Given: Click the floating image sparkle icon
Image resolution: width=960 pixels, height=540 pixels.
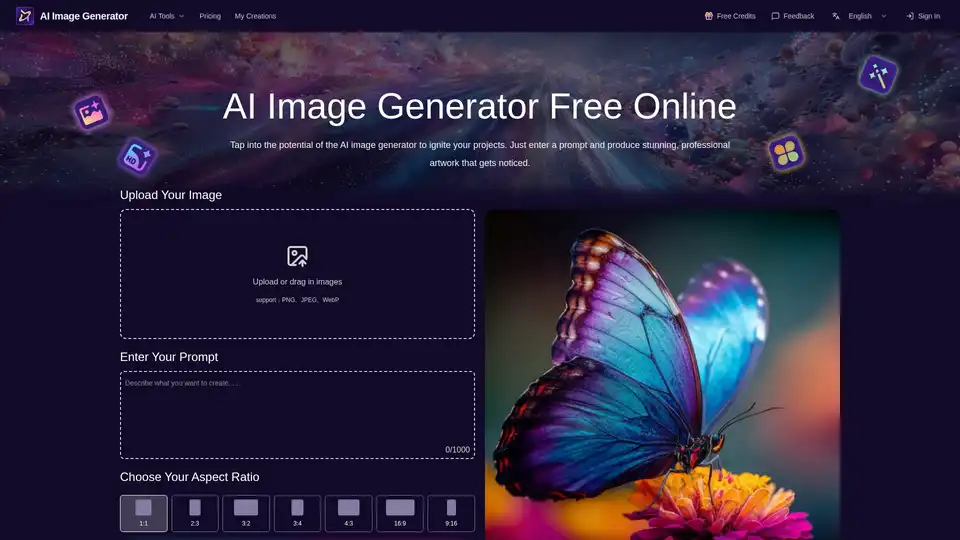Looking at the screenshot, I should click(x=91, y=112).
